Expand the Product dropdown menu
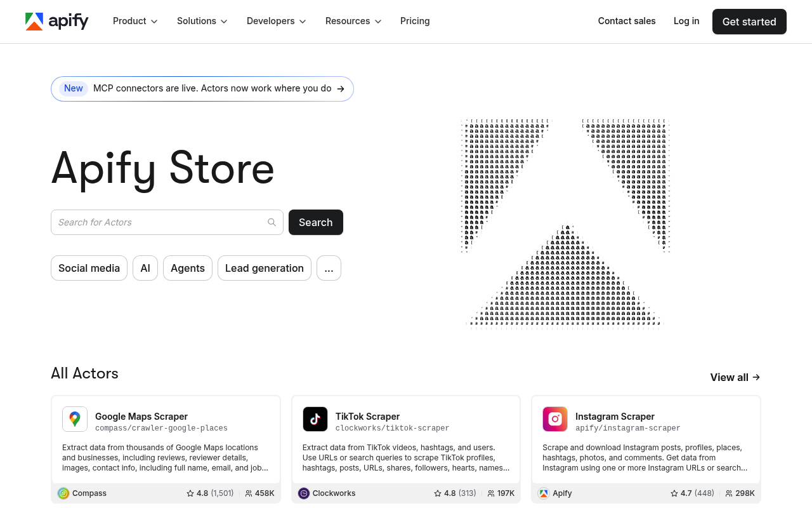This screenshot has height=508, width=812. pyautogui.click(x=135, y=21)
